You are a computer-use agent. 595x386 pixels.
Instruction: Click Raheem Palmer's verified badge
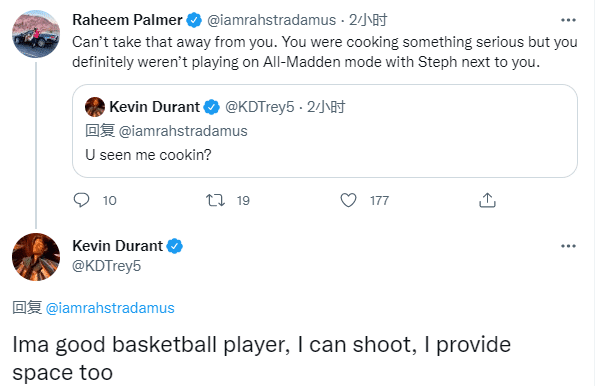click(x=194, y=20)
